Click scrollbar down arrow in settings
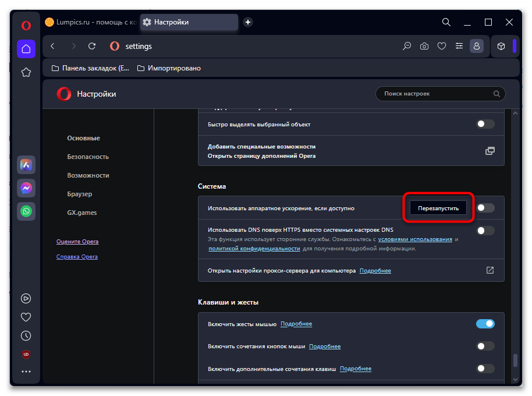The image size is (532, 396). (x=515, y=380)
